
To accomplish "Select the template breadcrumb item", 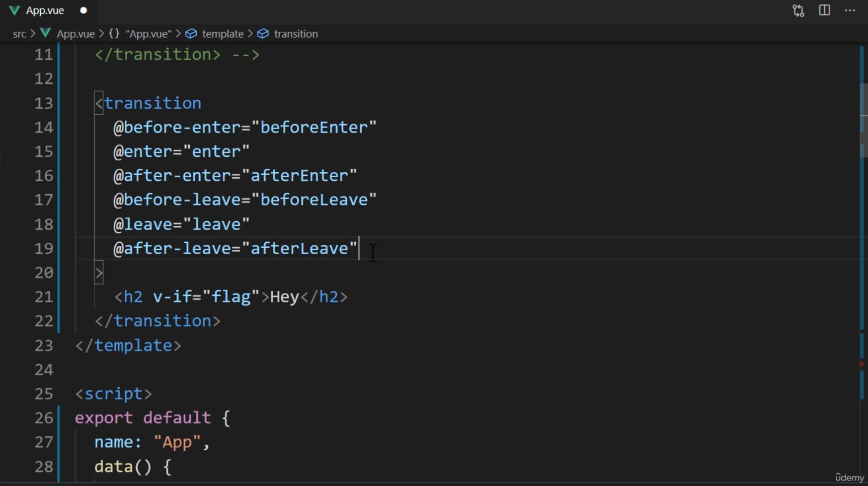I will click(223, 34).
